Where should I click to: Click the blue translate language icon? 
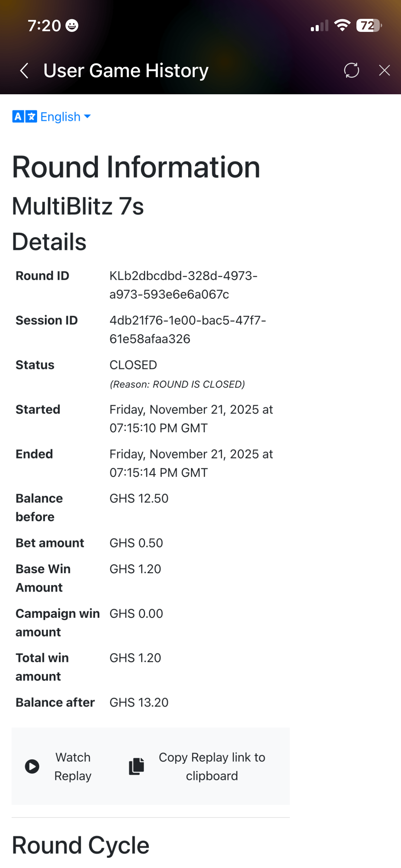click(x=24, y=117)
